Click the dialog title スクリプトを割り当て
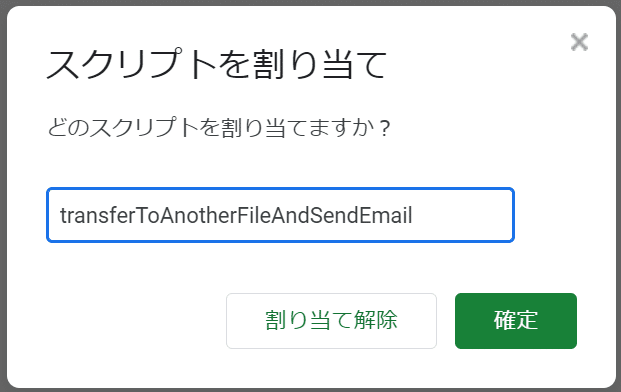The image size is (621, 392). (216, 64)
